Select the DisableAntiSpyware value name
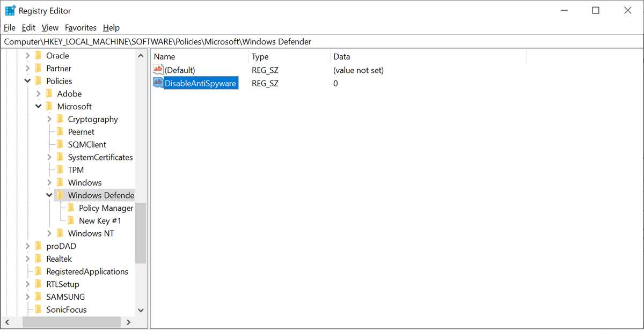The width and height of the screenshot is (644, 332). (x=200, y=83)
